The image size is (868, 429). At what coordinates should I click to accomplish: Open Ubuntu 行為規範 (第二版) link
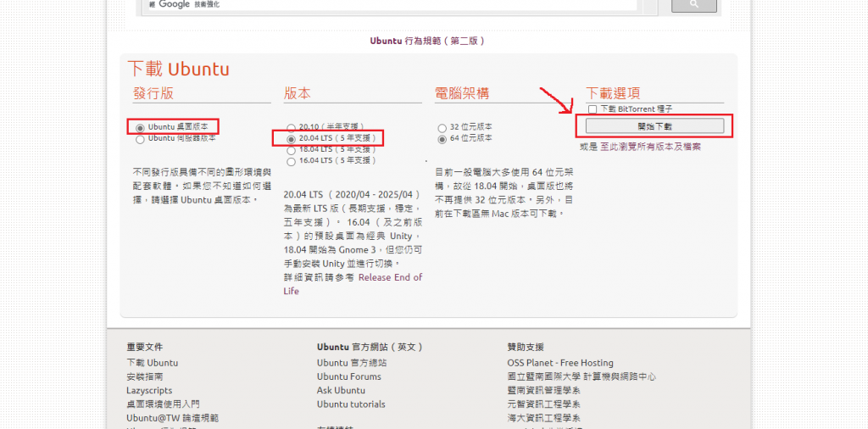coord(427,41)
